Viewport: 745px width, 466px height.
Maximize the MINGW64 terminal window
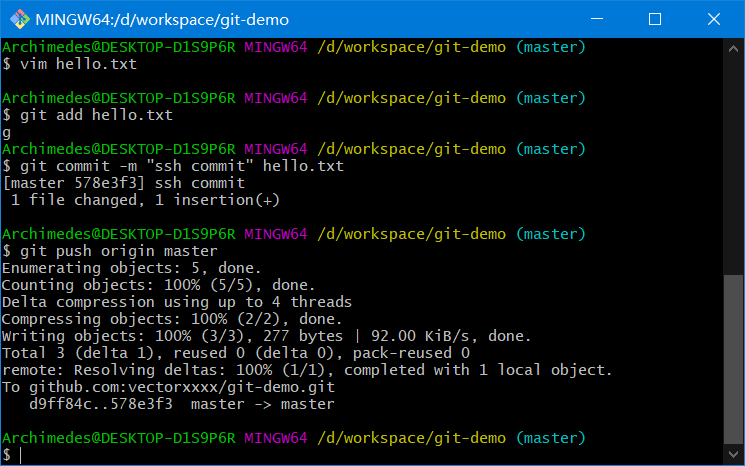(655, 19)
